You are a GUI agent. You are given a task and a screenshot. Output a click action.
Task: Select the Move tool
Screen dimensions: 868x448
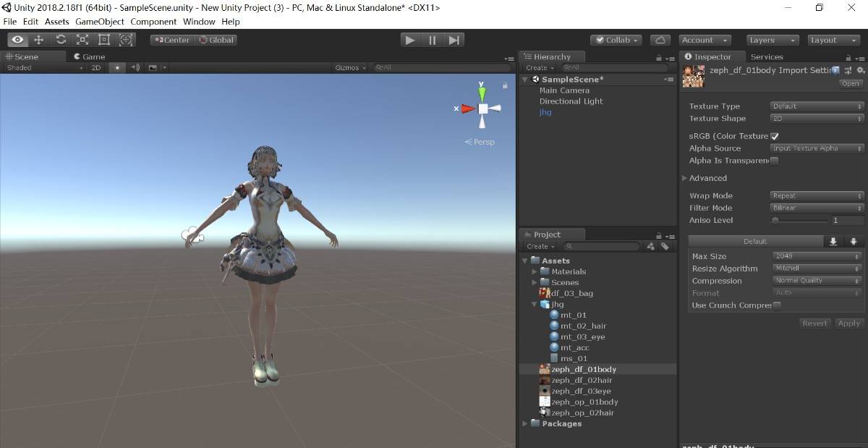(39, 40)
